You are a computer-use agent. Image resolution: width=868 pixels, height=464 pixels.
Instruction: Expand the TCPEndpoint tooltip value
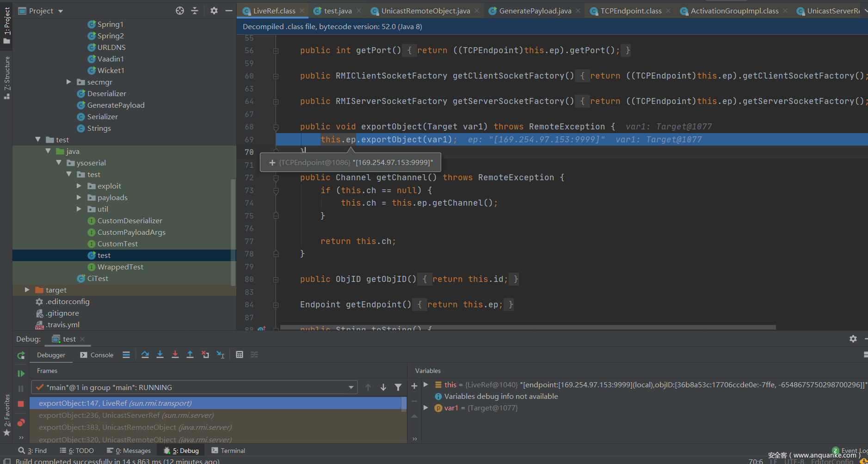click(272, 163)
